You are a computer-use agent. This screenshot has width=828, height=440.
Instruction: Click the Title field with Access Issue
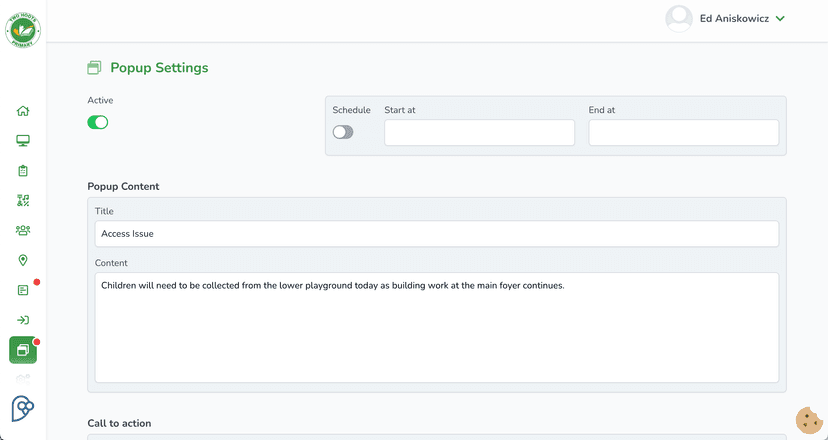tap(437, 233)
